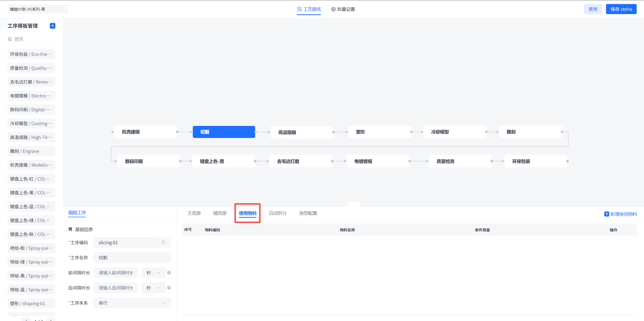Open the 自动拆分 tab
Image resolution: width=644 pixels, height=321 pixels.
pos(278,213)
